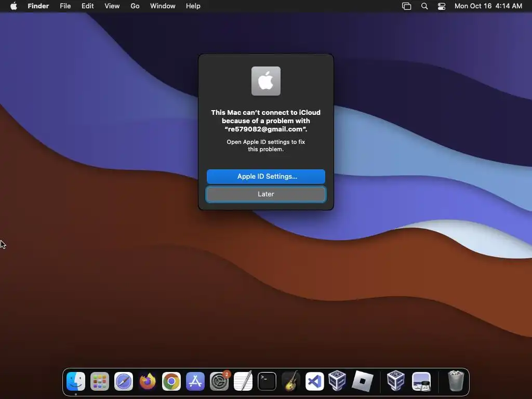Image resolution: width=532 pixels, height=399 pixels.
Task: Click the date and time in menu bar
Action: point(488,6)
